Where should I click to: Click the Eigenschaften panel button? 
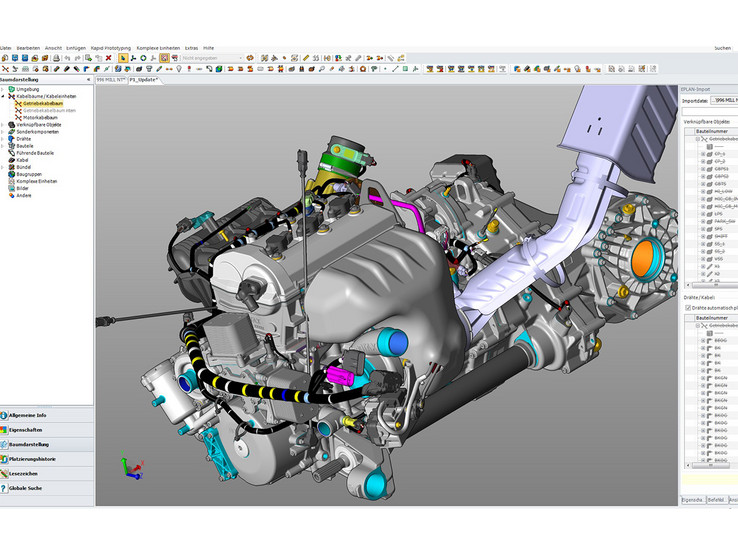coord(47,430)
